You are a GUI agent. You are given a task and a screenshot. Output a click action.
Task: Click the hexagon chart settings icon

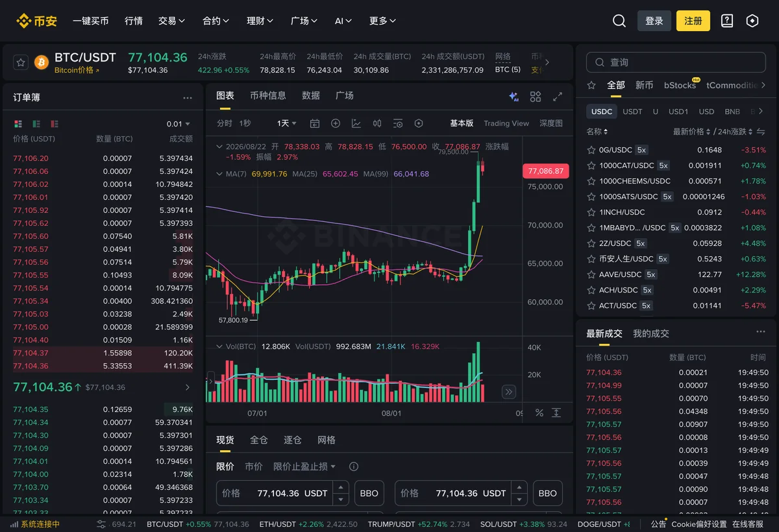(x=419, y=123)
